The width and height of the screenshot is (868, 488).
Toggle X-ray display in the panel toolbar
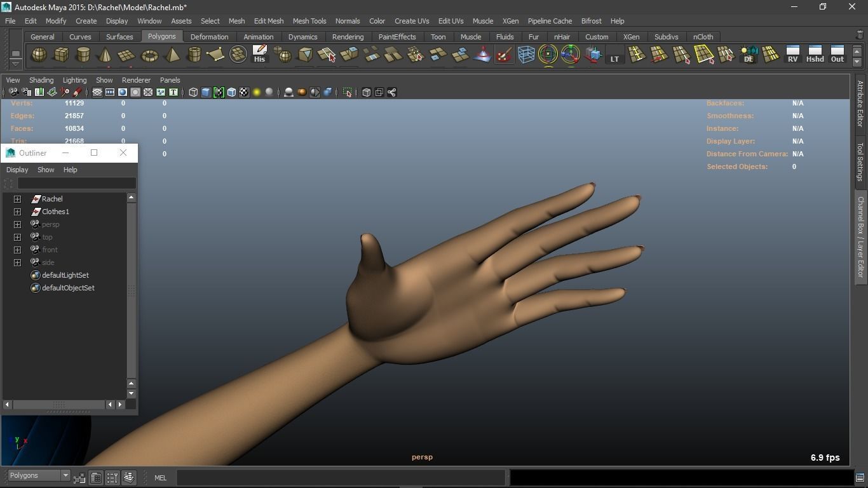[366, 92]
